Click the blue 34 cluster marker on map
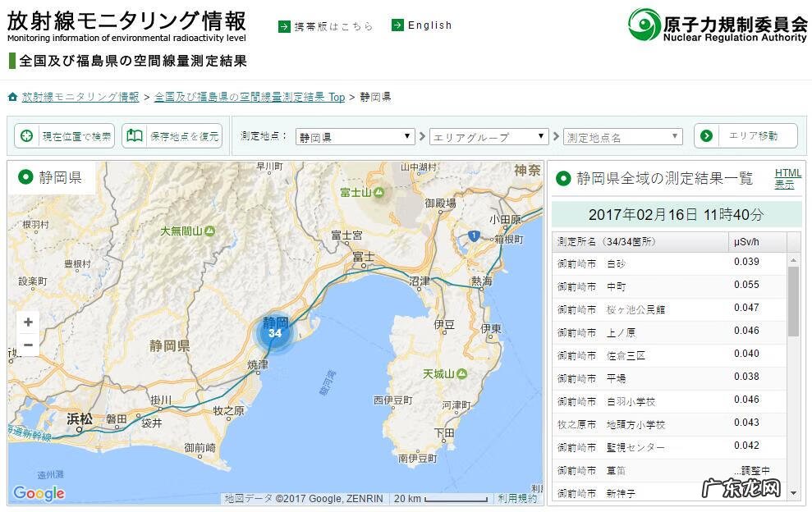The image size is (812, 512). (275, 333)
